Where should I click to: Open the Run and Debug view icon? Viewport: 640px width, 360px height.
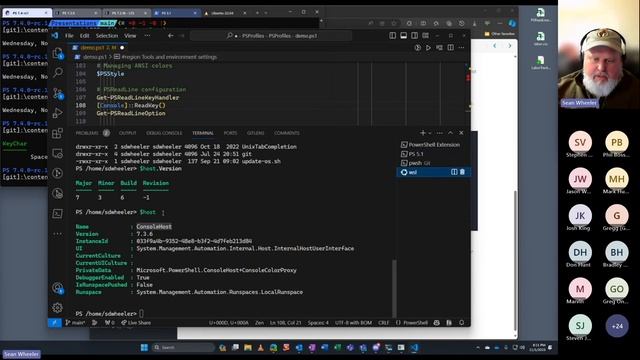58,113
